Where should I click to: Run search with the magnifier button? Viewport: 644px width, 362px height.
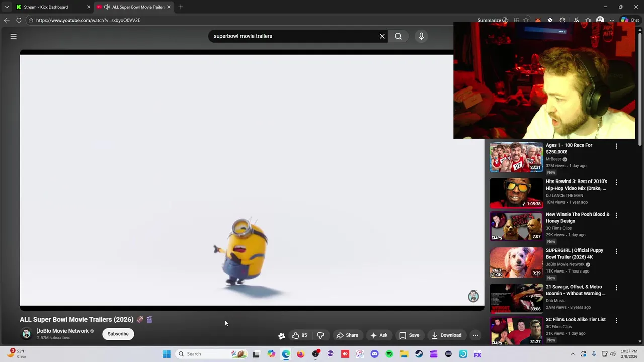pos(398,36)
